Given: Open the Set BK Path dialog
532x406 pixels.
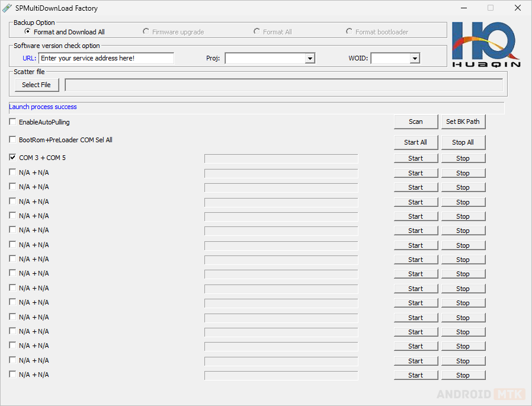Looking at the screenshot, I should (463, 122).
